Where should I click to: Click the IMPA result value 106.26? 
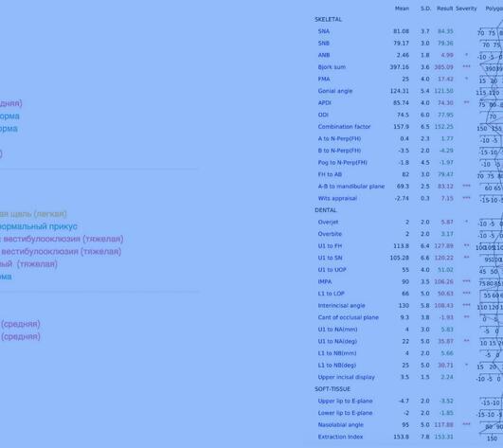coord(443,281)
